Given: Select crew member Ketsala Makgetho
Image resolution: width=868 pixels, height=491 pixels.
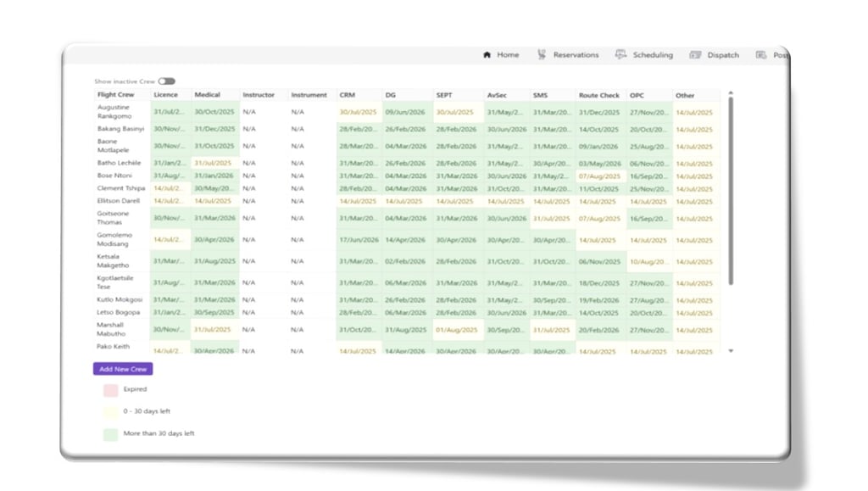Looking at the screenshot, I should click(114, 260).
